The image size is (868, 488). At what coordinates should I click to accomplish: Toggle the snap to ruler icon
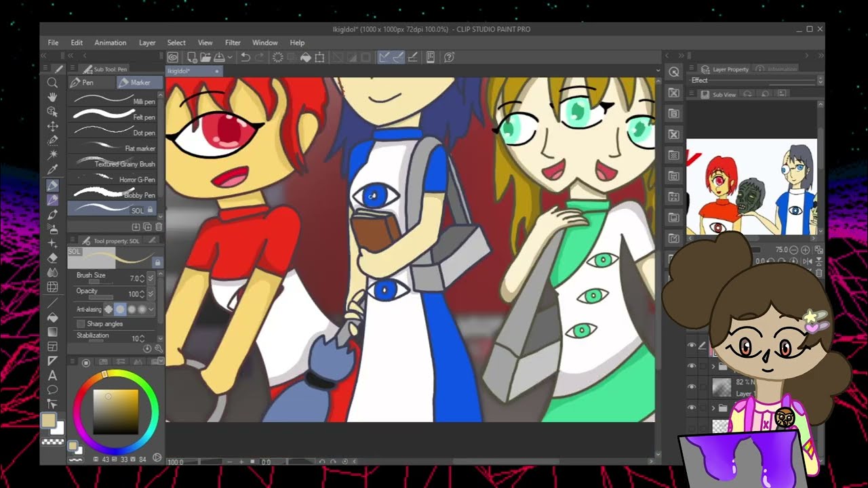384,58
